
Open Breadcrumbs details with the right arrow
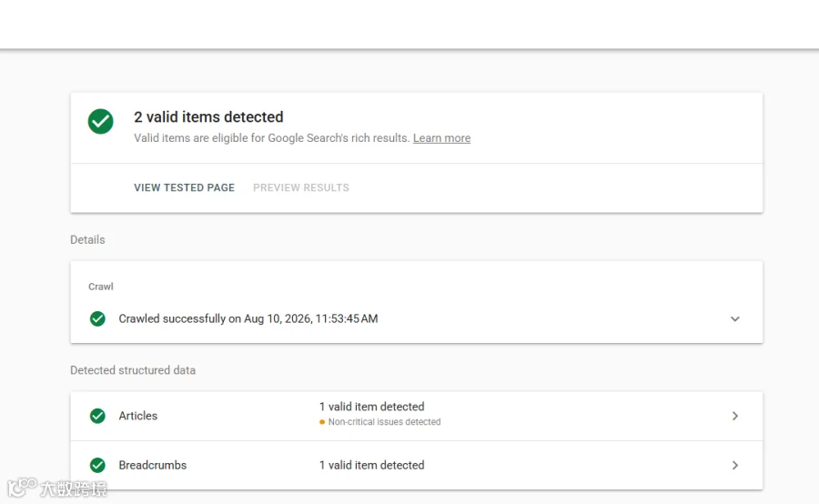pos(735,465)
